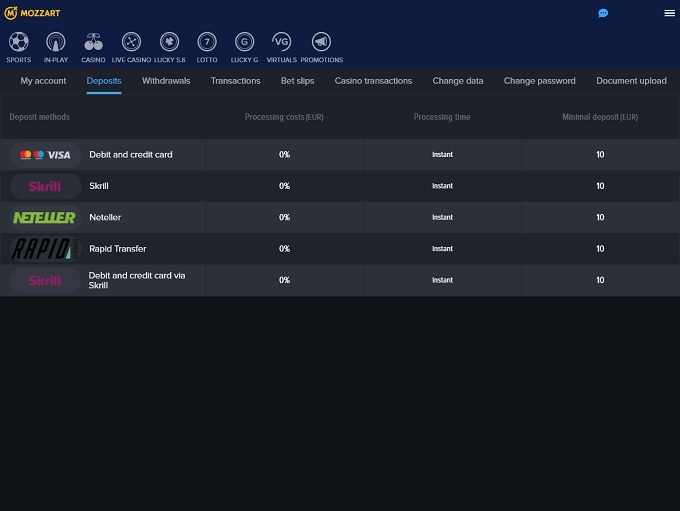Go to In-Play betting icon
680x511 pixels.
coord(56,42)
